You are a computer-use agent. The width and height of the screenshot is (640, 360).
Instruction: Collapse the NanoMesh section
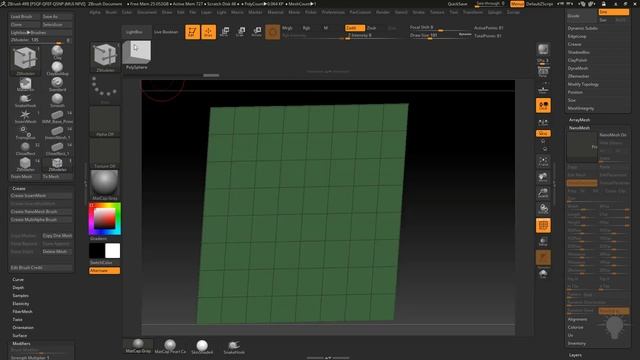pos(579,128)
